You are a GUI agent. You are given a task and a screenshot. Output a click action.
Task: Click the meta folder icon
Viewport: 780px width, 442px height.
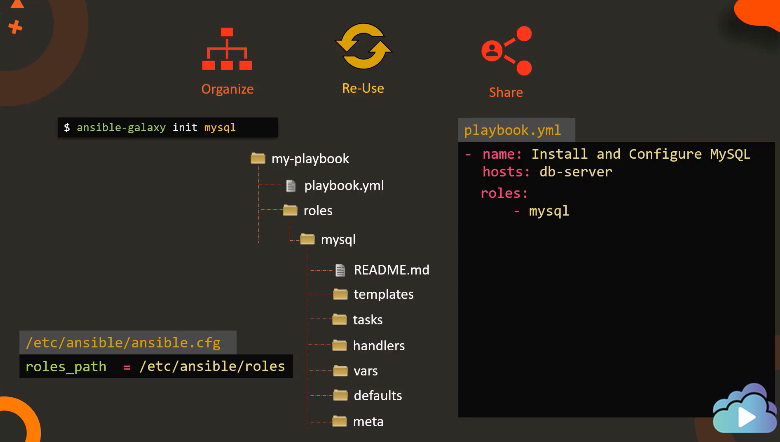[x=339, y=421]
